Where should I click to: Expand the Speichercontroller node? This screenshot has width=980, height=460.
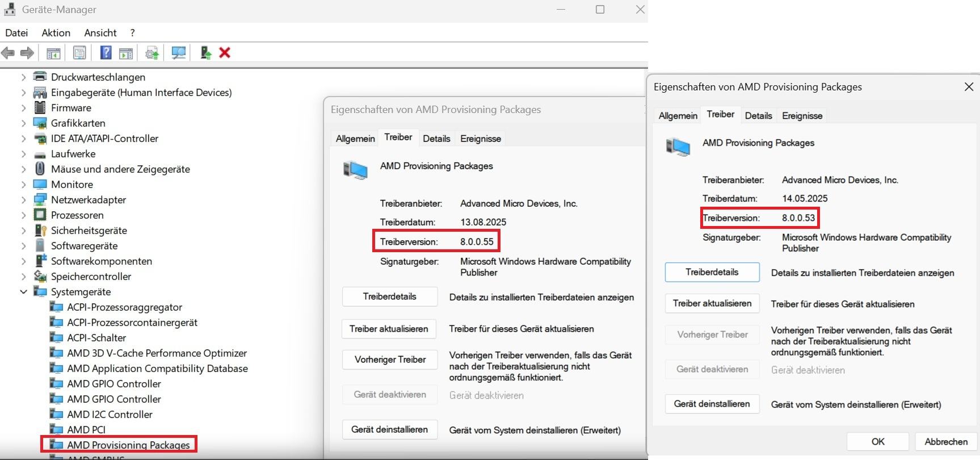tap(23, 276)
